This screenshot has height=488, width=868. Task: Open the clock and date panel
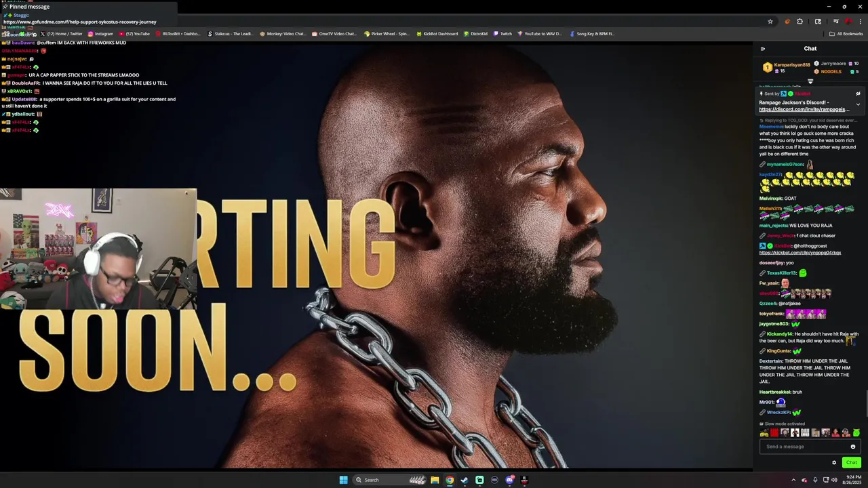851,480
